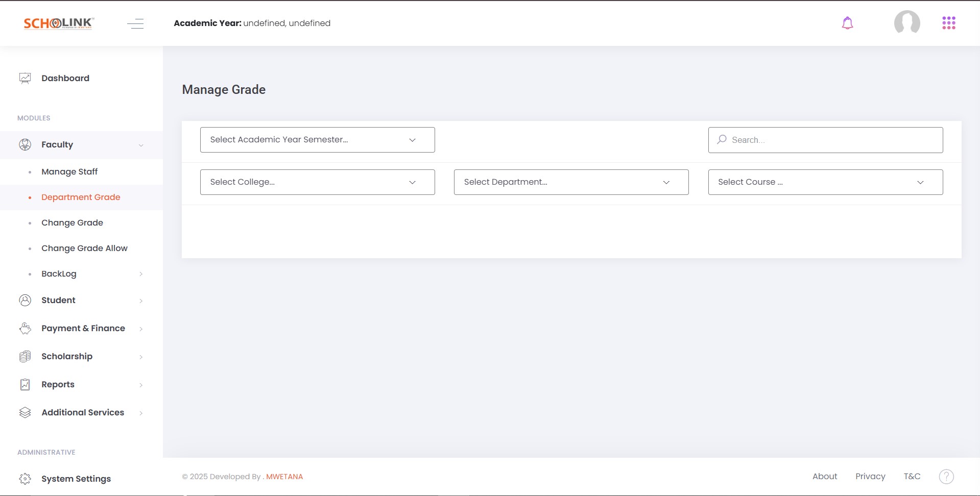Viewport: 980px width, 496px height.
Task: Open the notifications bell icon
Action: [x=847, y=22]
